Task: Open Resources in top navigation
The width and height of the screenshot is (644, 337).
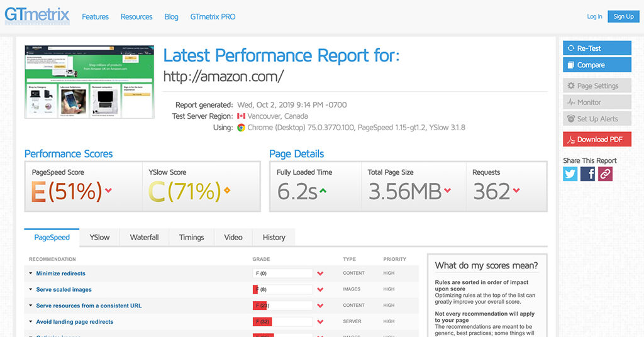Action: tap(136, 17)
